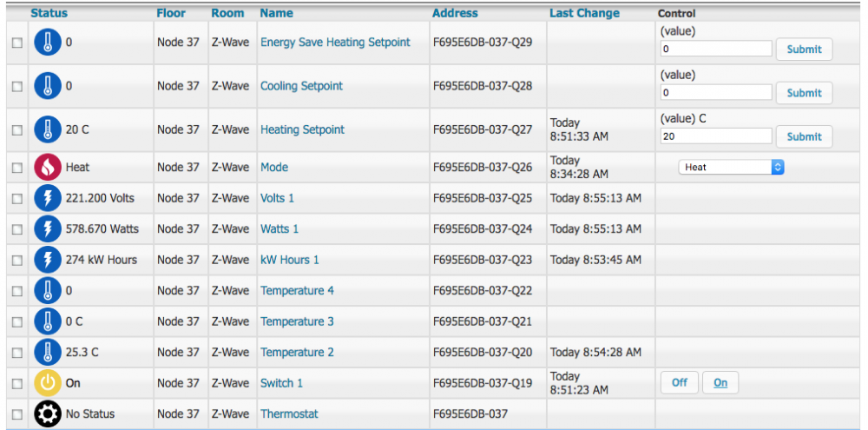Open the Cooling Setpoint device link
Screen dimensions: 868x430
click(x=301, y=86)
